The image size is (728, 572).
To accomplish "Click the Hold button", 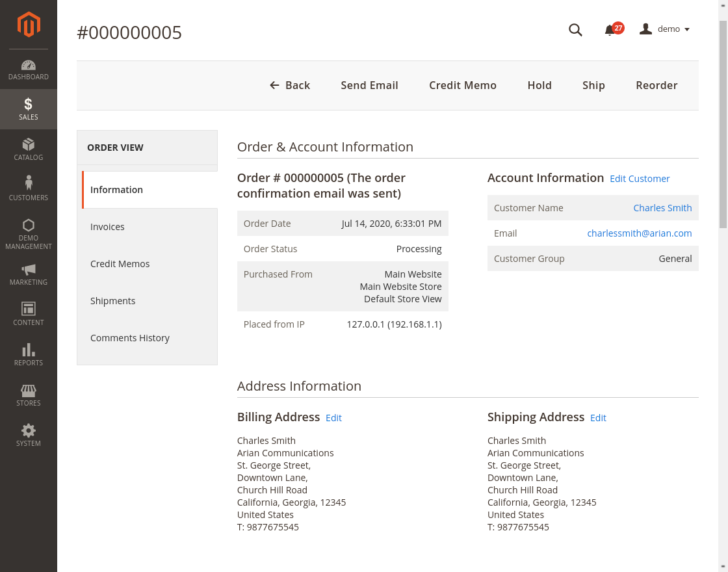I will pyautogui.click(x=539, y=85).
